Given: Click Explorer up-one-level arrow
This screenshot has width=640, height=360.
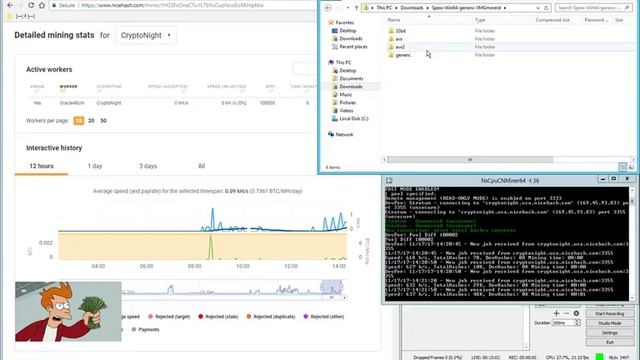Looking at the screenshot, I should pos(356,8).
